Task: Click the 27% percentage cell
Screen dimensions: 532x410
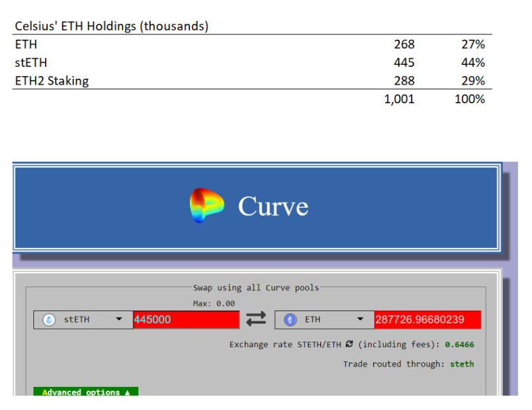Action: 473,44
